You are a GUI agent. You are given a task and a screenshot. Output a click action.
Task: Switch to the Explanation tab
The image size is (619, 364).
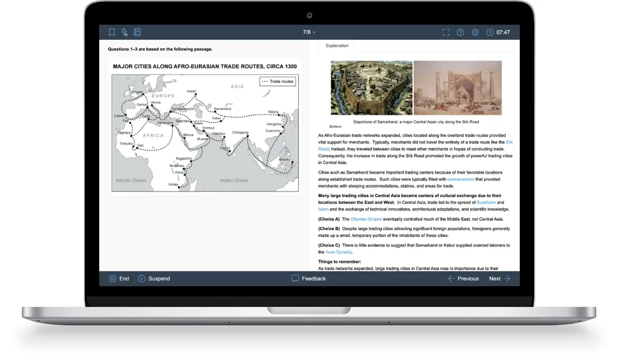337,46
